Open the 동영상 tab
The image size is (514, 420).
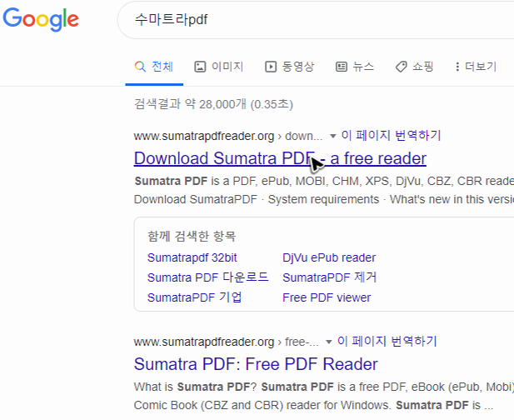click(x=289, y=67)
